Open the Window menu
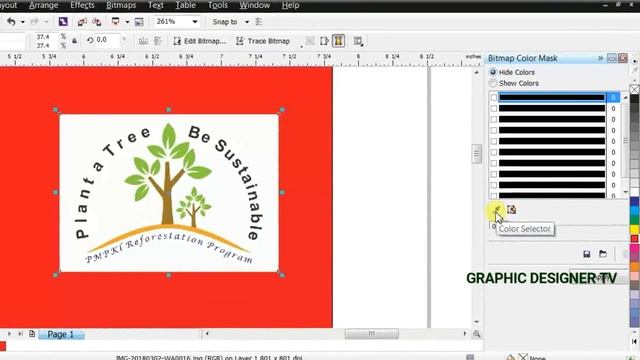 (x=254, y=5)
